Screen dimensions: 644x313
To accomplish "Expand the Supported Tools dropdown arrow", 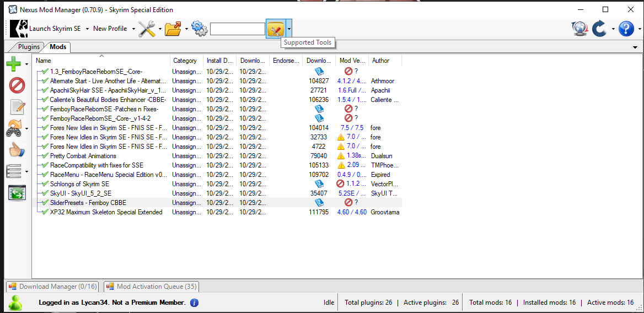I will coord(289,29).
